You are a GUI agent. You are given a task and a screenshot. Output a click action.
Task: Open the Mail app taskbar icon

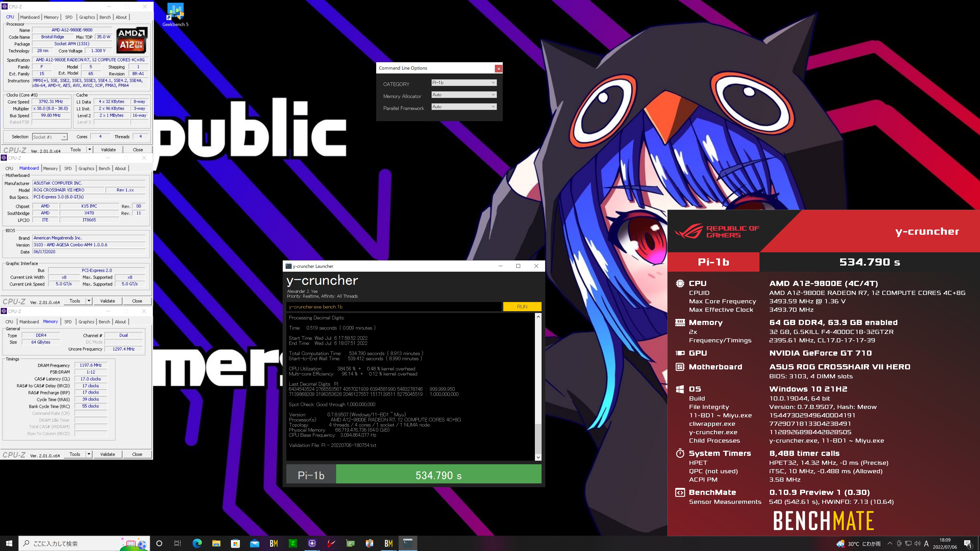[254, 543]
